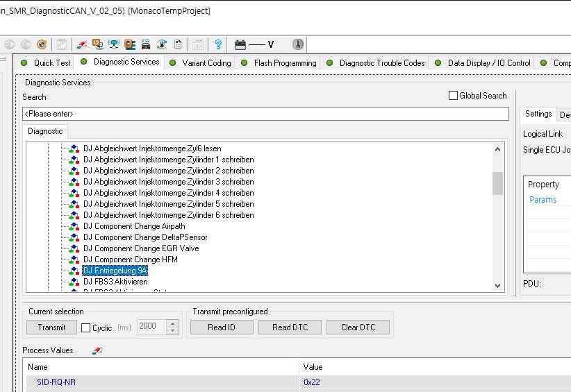Screen dimensions: 571x392
Task: Click the service icon beside DJ FBS3 Aktivieren
Action: click(x=74, y=282)
